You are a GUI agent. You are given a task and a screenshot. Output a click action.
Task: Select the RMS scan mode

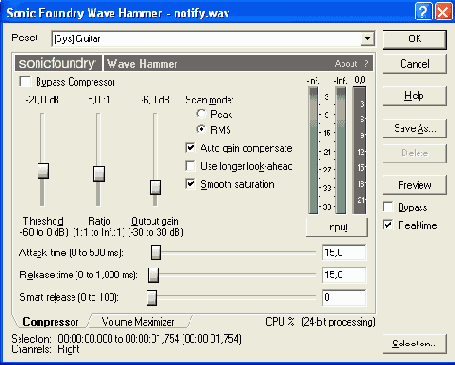pyautogui.click(x=201, y=129)
